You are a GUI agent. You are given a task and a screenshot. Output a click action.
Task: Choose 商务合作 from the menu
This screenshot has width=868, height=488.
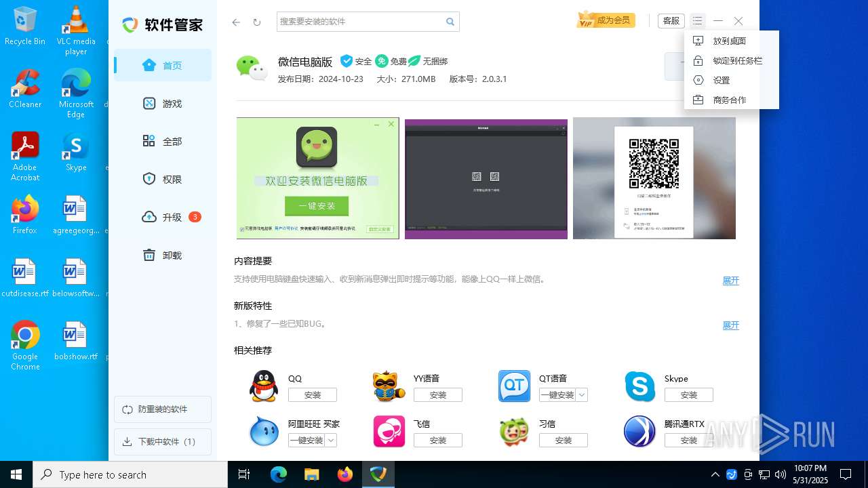pyautogui.click(x=732, y=100)
